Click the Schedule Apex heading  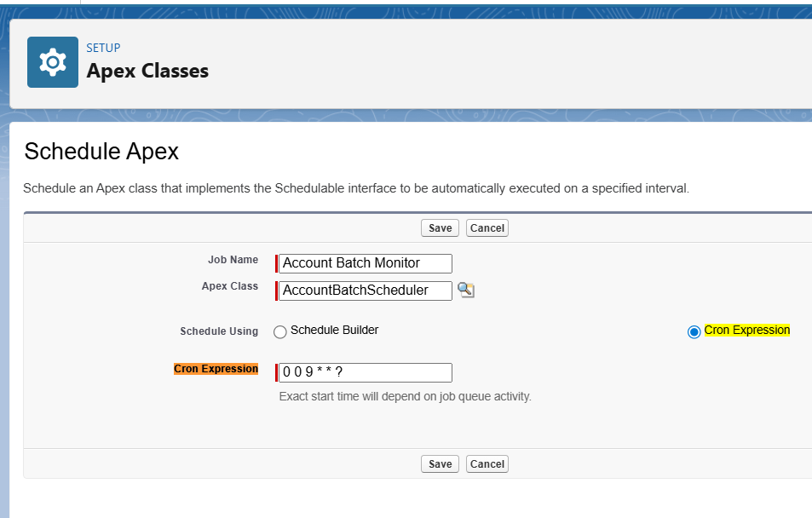101,152
